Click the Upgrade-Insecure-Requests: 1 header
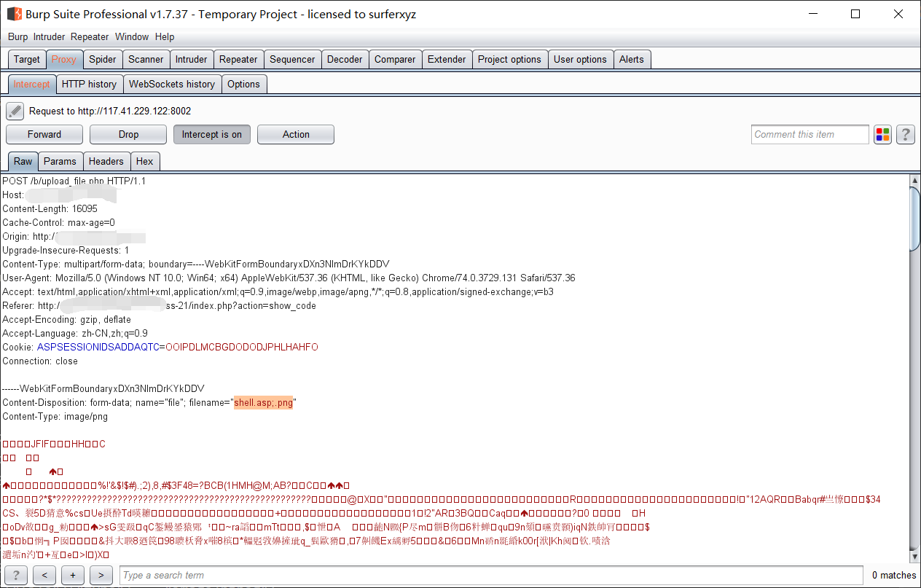921x588 pixels. 66,250
